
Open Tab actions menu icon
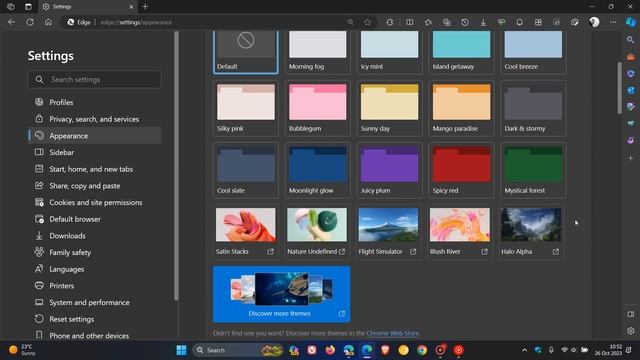(x=28, y=7)
